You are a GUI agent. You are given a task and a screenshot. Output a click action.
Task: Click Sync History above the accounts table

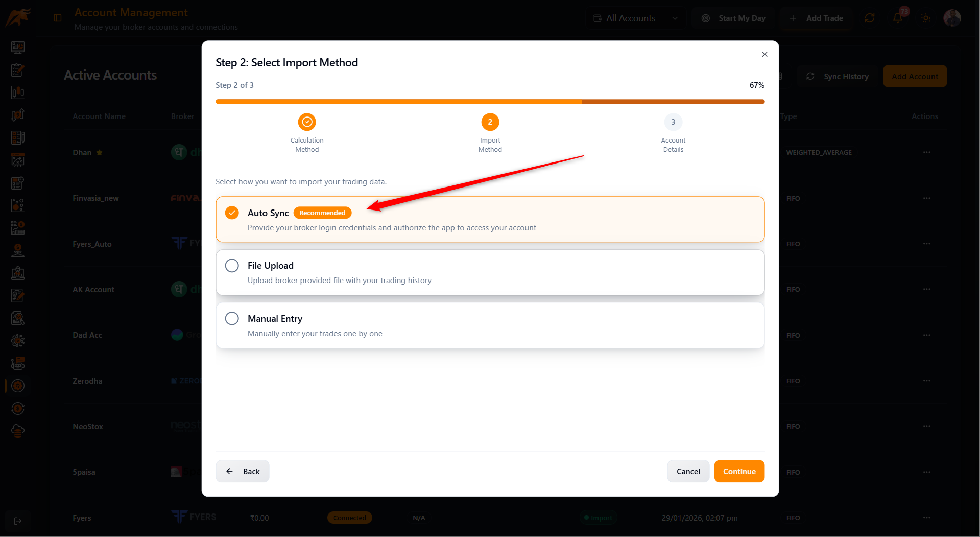838,76
